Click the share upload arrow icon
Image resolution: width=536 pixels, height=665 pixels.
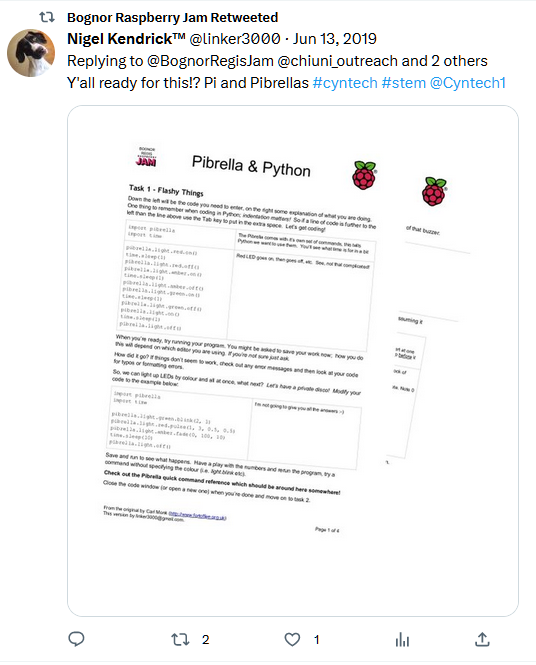(482, 640)
